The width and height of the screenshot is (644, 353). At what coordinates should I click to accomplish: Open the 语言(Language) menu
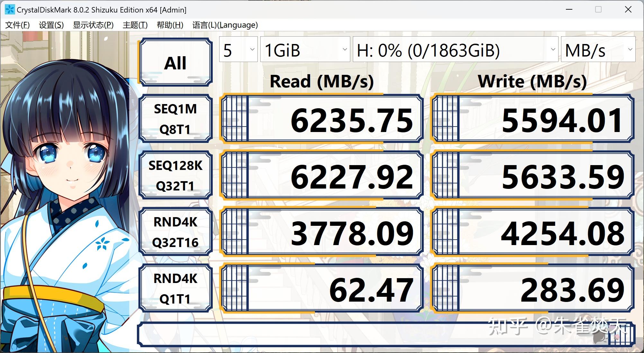coord(225,25)
